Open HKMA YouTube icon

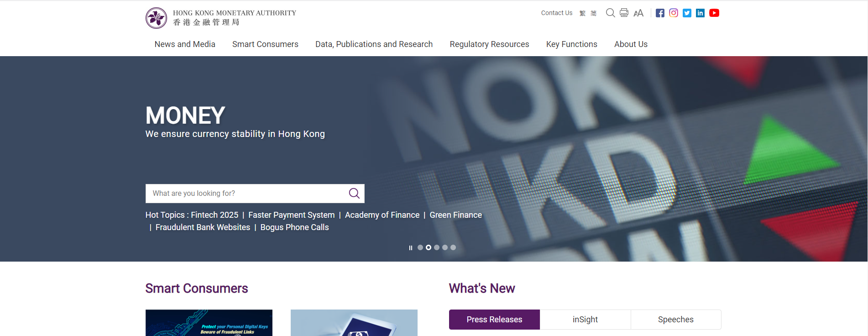pyautogui.click(x=714, y=13)
